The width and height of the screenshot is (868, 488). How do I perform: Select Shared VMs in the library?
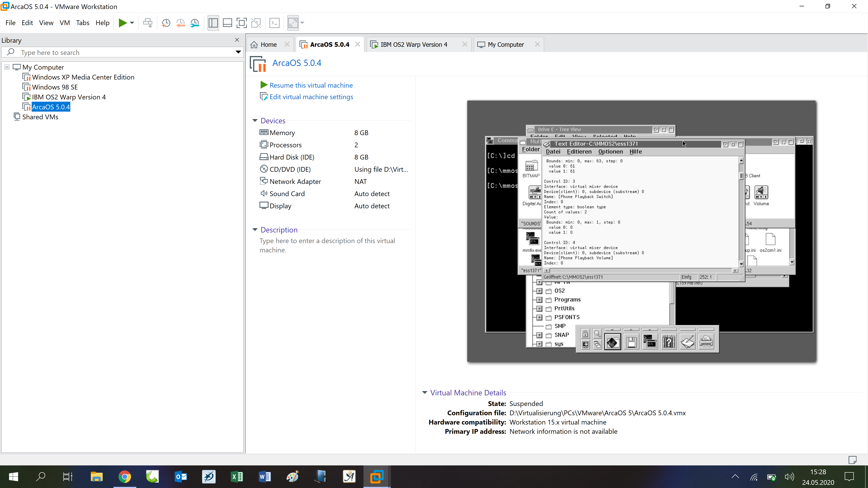coord(40,117)
